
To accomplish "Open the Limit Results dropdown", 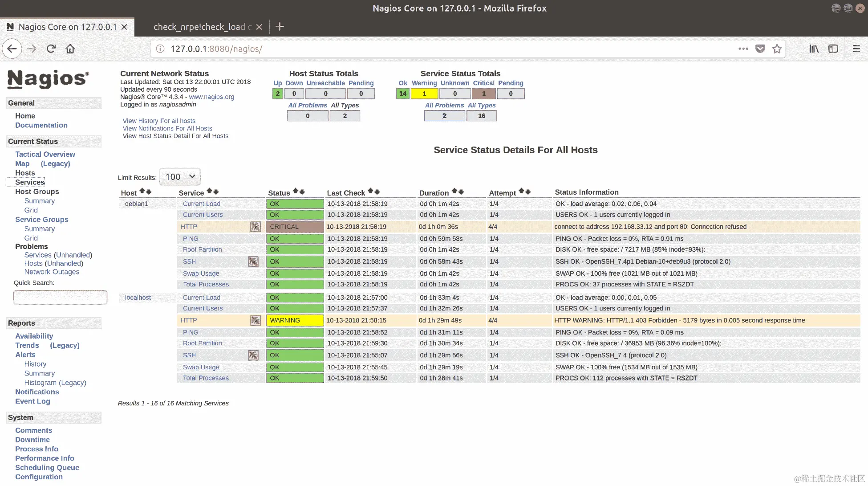I will (180, 177).
